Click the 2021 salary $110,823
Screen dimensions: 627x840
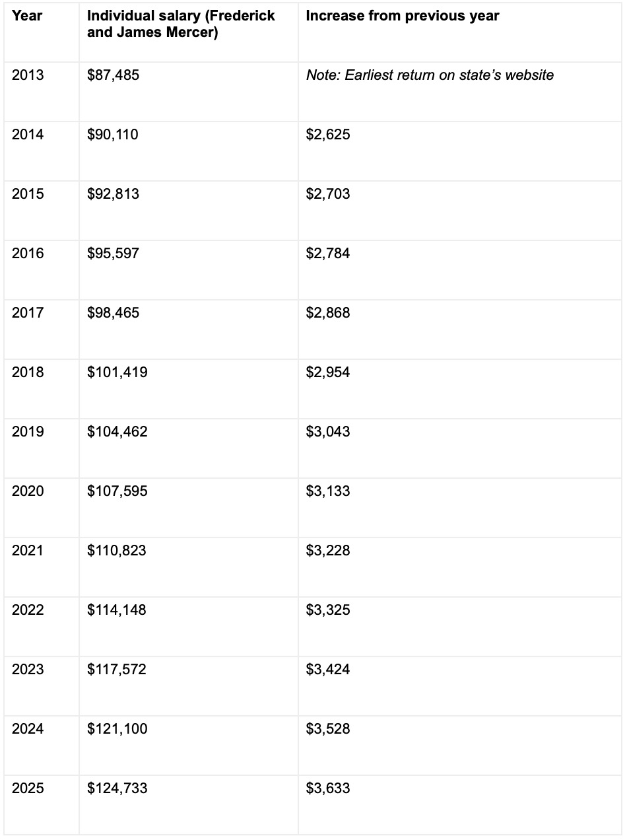coord(188,567)
